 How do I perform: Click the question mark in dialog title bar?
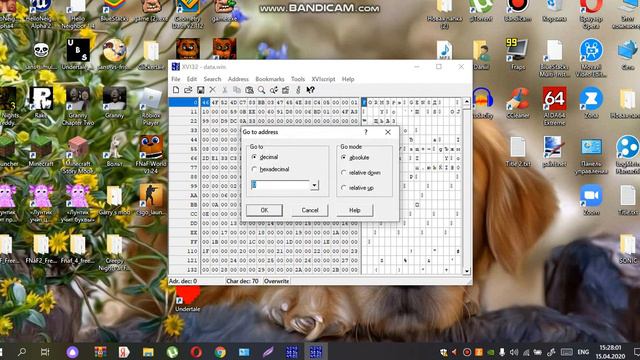coord(366,132)
